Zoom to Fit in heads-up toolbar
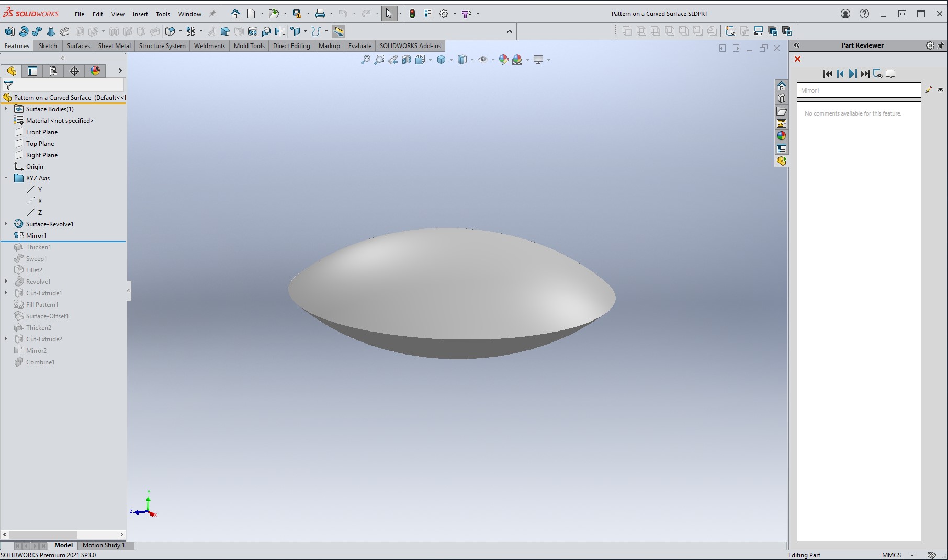Screen dimensions: 948x560 [365, 60]
